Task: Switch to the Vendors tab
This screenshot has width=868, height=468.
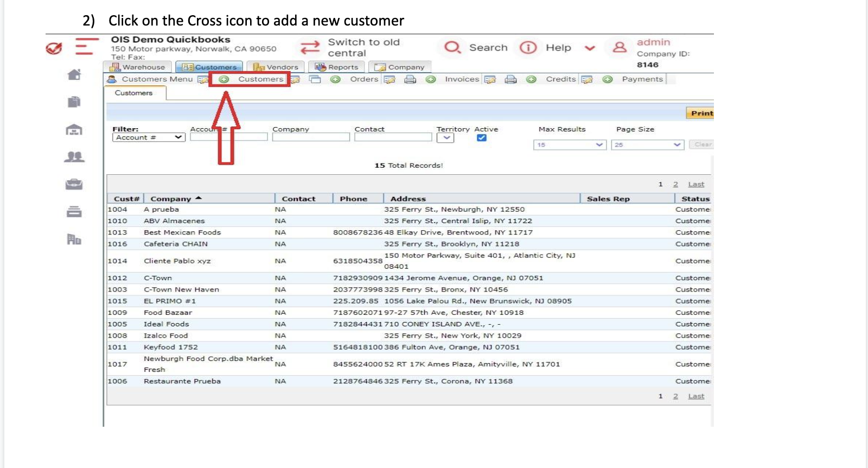Action: point(276,67)
